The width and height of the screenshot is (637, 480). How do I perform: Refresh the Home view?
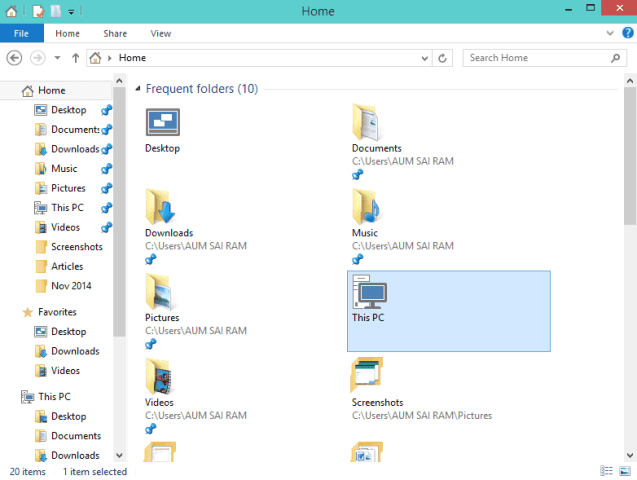442,58
